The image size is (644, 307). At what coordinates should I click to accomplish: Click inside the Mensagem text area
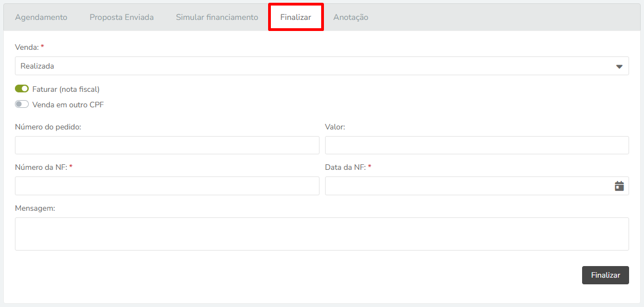click(322, 234)
